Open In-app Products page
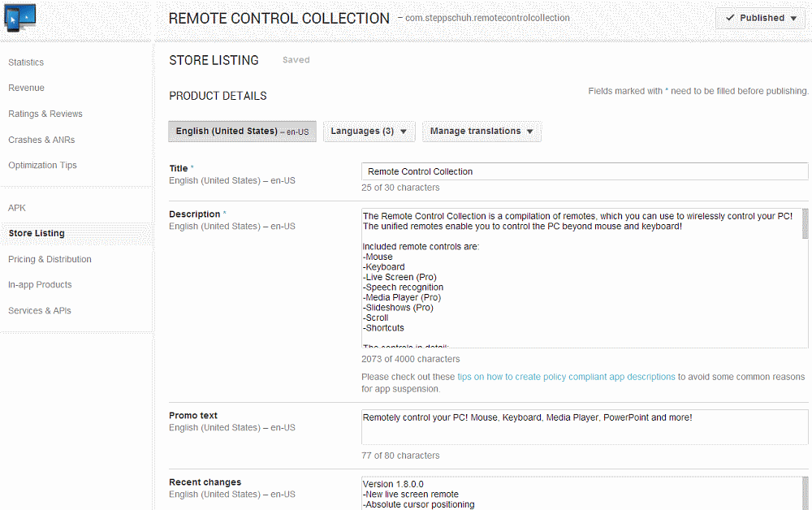This screenshot has height=510, width=812. pyautogui.click(x=40, y=284)
